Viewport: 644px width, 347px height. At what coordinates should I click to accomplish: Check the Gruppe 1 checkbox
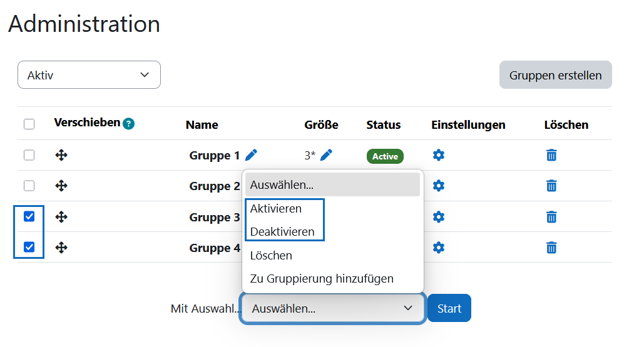(x=29, y=155)
